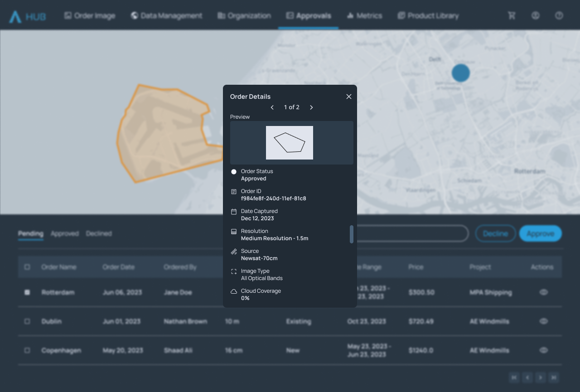Open the Metrics tab
Image resolution: width=580 pixels, height=392 pixels.
point(364,16)
